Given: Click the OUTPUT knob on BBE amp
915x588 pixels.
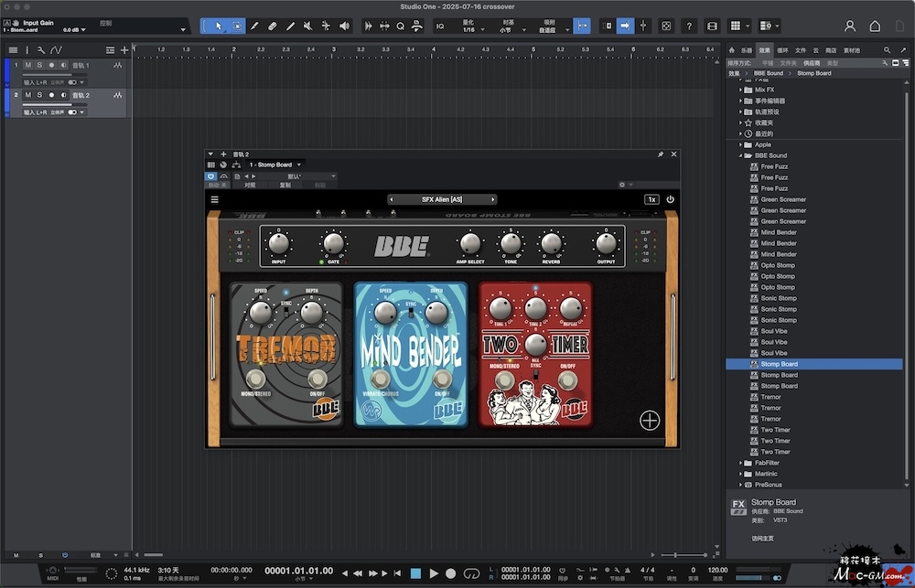Looking at the screenshot, I should (605, 243).
